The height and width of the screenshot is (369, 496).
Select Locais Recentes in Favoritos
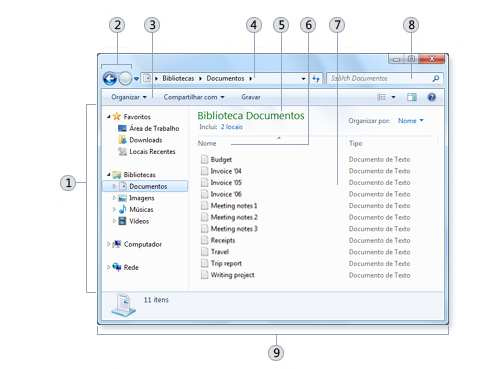(152, 152)
